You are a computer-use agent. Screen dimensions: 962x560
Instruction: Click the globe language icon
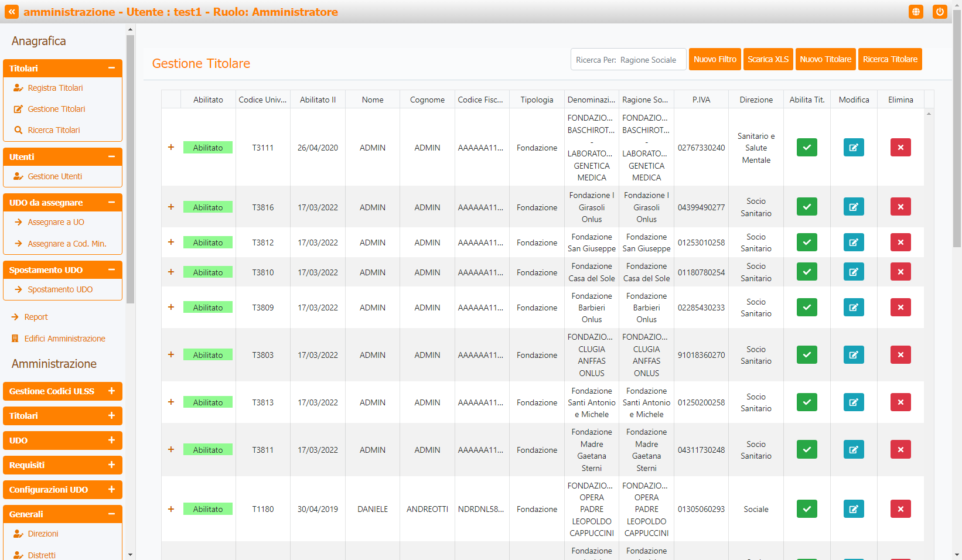coord(916,12)
